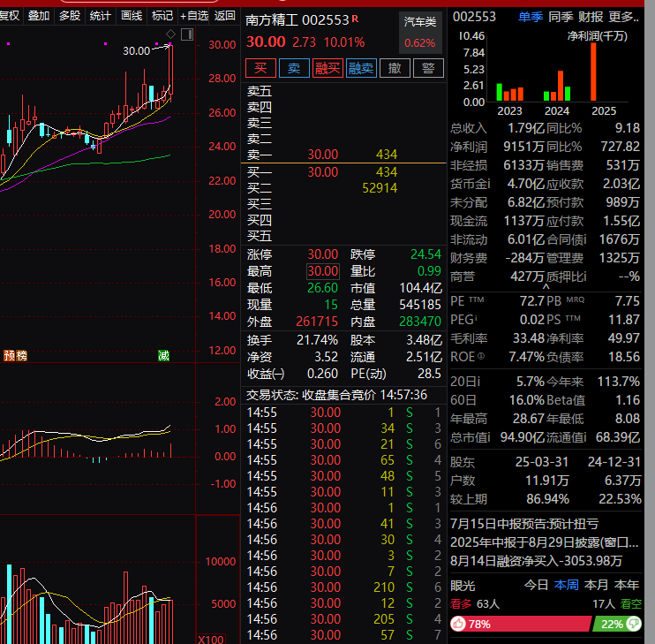Click the red 78% bullish bar
The height and width of the screenshot is (644, 655).
(522, 624)
